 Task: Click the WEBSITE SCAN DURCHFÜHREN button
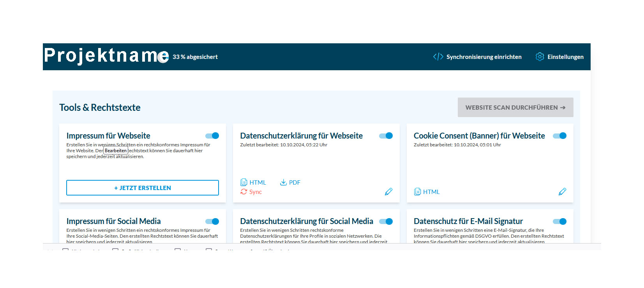(515, 107)
